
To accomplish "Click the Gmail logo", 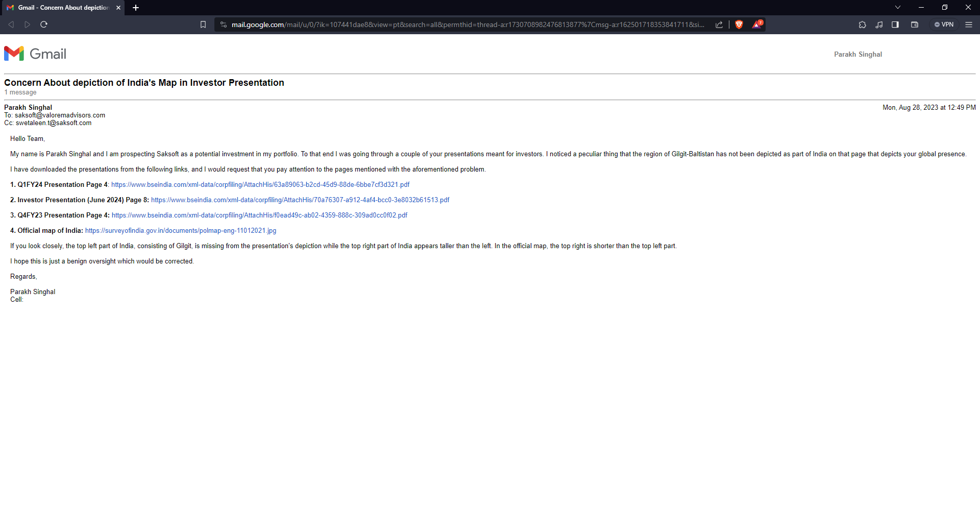I will [x=35, y=54].
